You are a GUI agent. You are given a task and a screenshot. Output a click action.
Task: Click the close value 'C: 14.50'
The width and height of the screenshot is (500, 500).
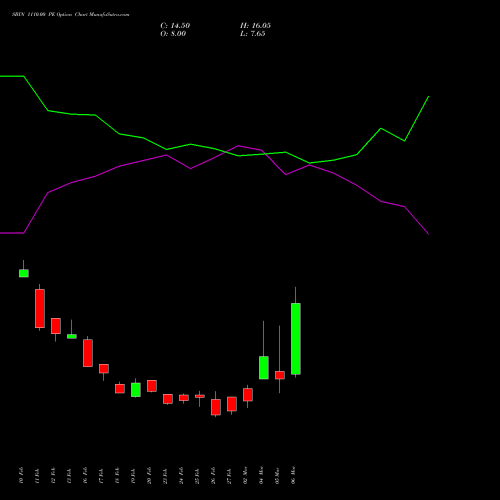coord(175,26)
